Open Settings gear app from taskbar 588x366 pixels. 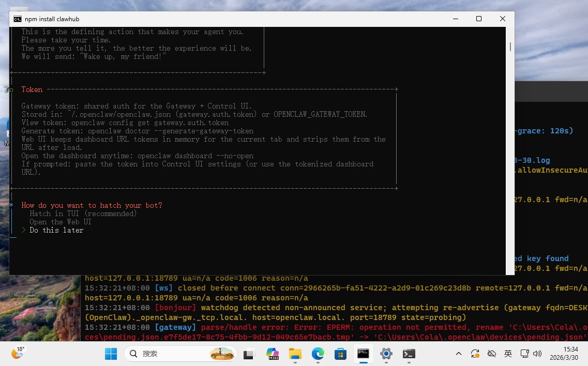[x=386, y=354]
